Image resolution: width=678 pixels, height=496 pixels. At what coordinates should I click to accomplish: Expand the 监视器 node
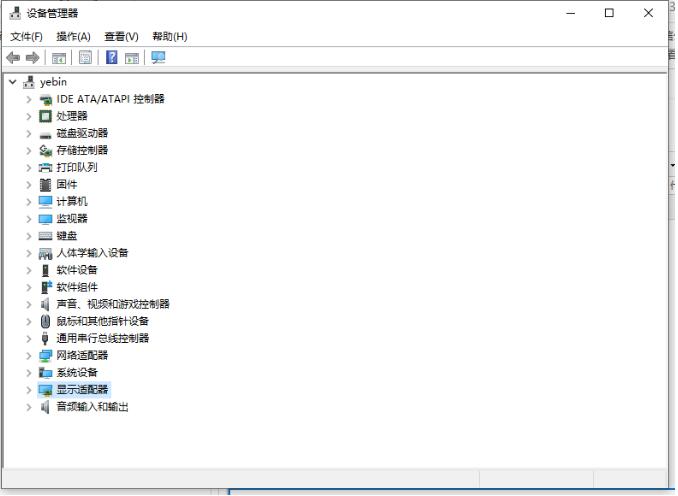pos(29,219)
